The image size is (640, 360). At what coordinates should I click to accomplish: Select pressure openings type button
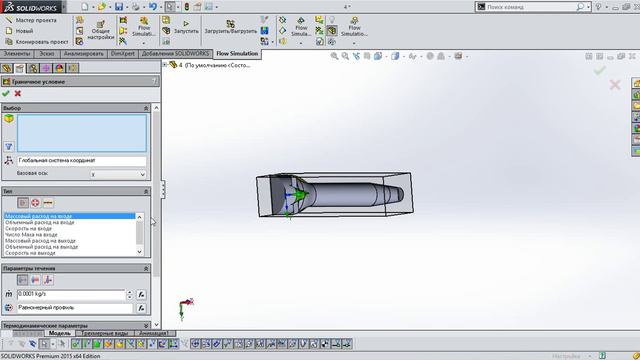[36, 203]
